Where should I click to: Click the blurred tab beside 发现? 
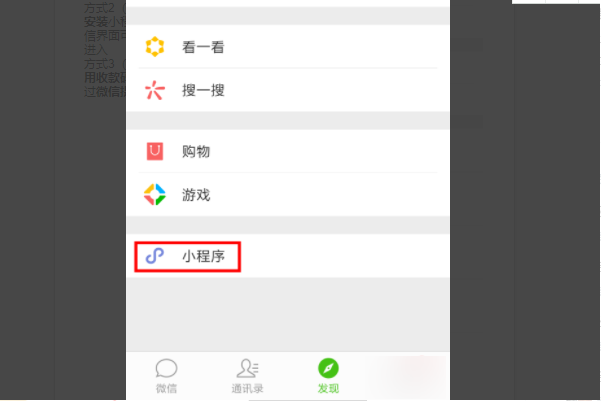(x=408, y=376)
